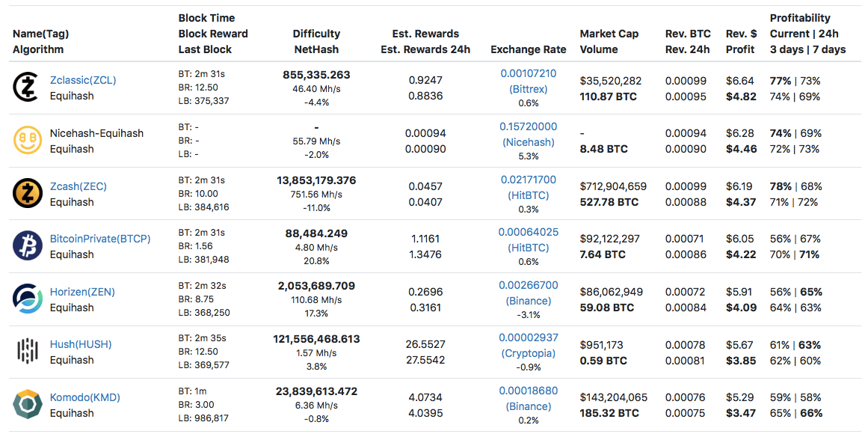
Task: Go to BitcoinPrivate(BTCP) details page
Action: tap(100, 239)
